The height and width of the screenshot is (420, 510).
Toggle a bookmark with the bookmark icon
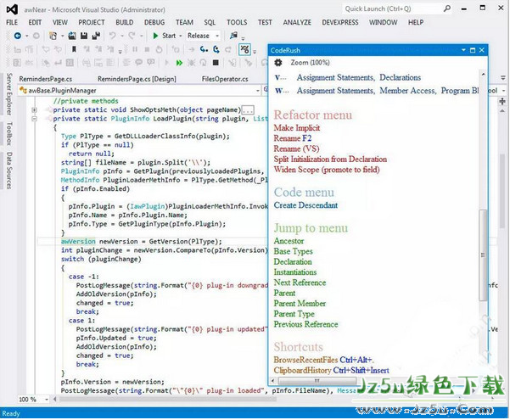(x=74, y=49)
